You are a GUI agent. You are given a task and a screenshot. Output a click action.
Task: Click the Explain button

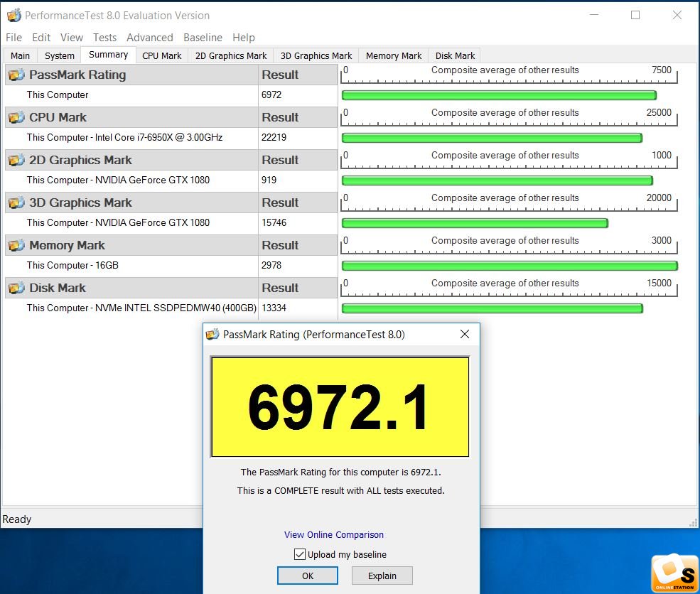(382, 576)
